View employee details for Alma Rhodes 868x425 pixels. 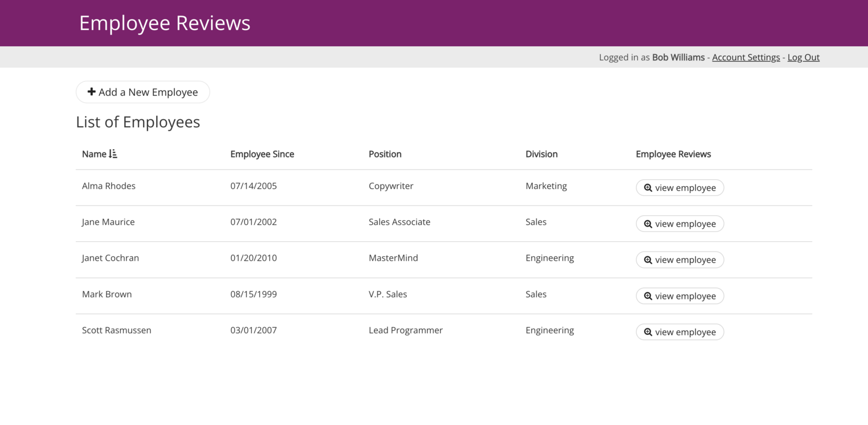pos(680,187)
